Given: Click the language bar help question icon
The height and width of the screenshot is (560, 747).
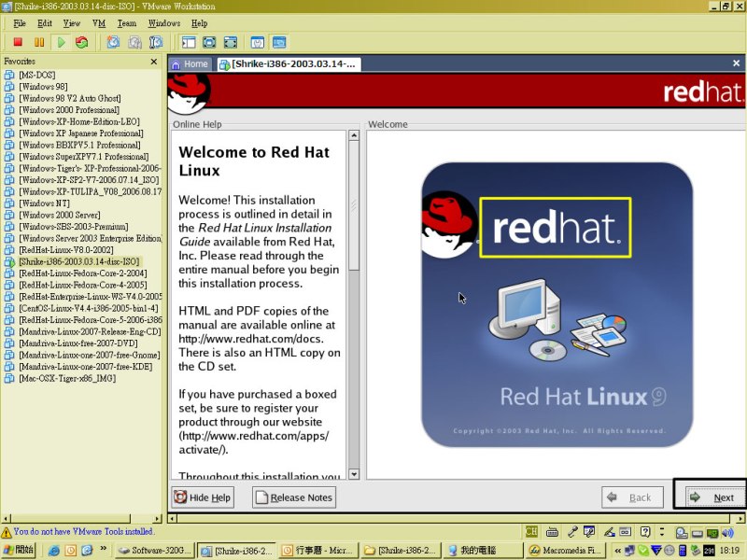Looking at the screenshot, I should pyautogui.click(x=645, y=532).
